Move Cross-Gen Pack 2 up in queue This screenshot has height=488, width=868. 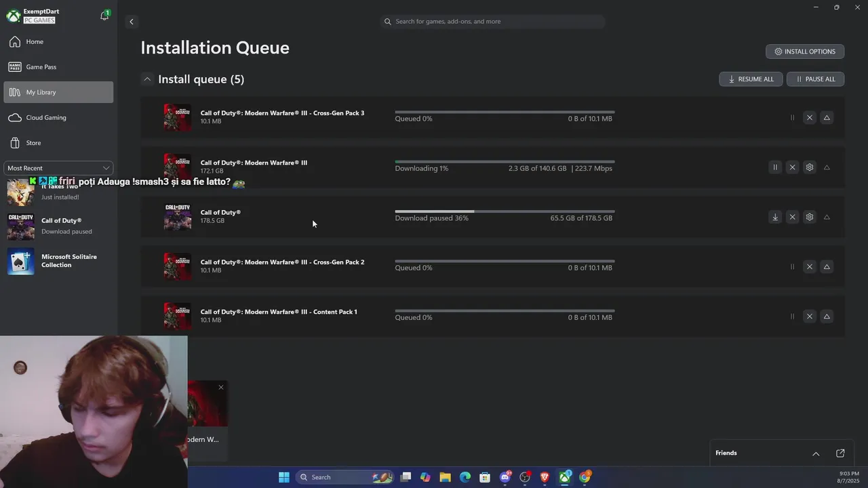pyautogui.click(x=827, y=267)
